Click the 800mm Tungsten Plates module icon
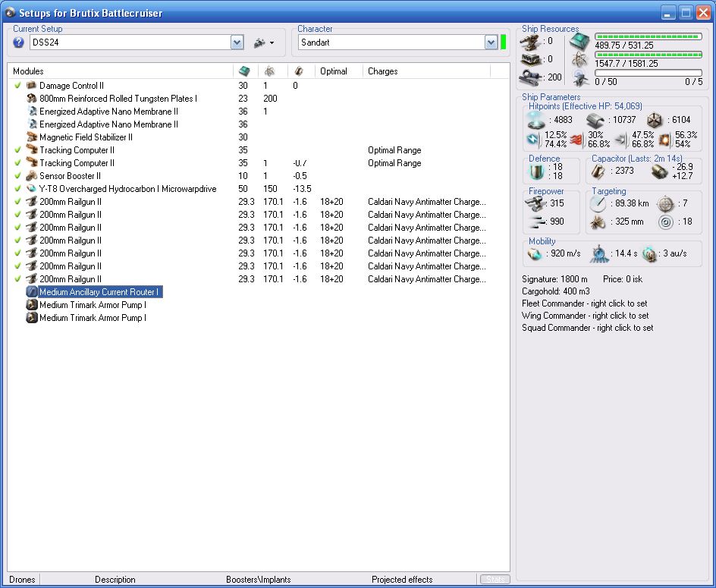 [x=32, y=98]
